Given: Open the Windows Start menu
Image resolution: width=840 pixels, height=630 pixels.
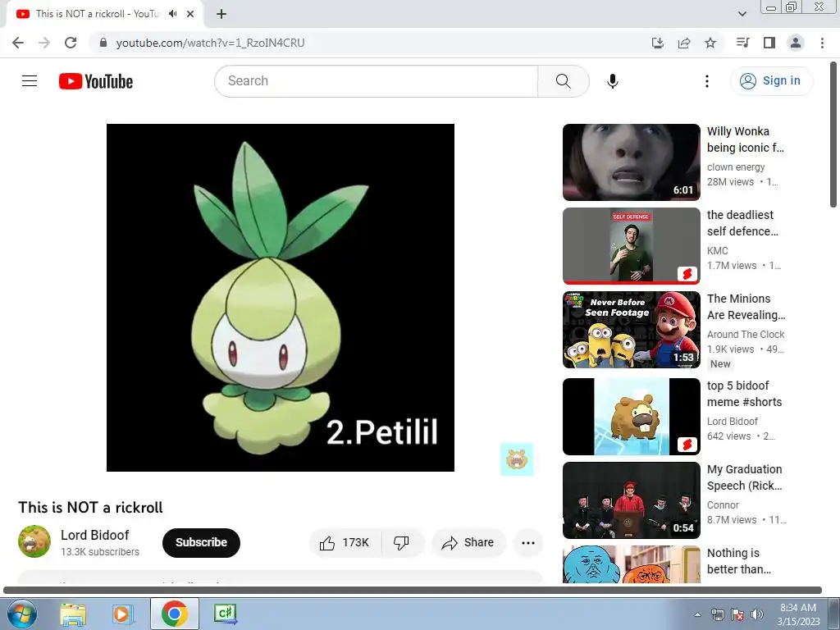Looking at the screenshot, I should pos(21,614).
